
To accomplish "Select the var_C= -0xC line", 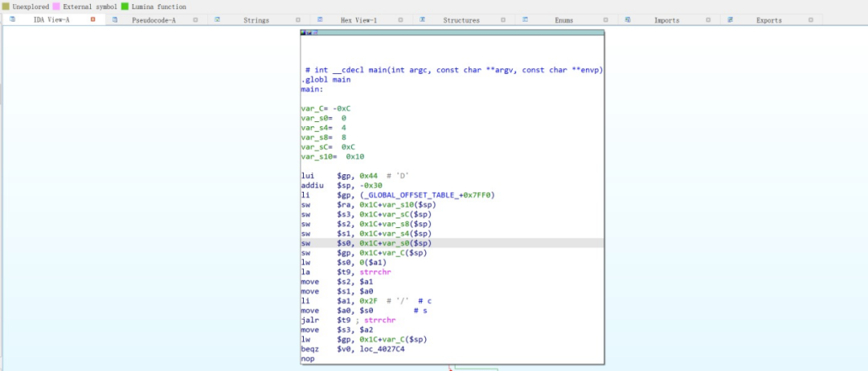I will click(x=325, y=108).
